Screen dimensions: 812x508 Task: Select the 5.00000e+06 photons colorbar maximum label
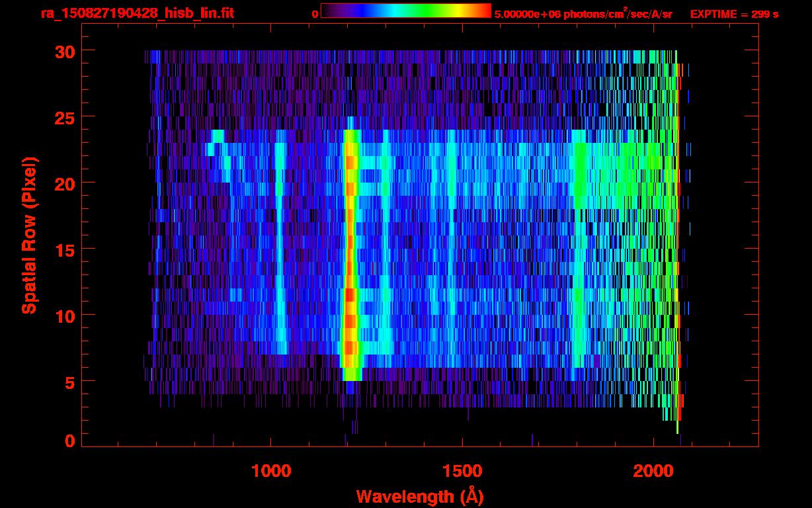583,14
